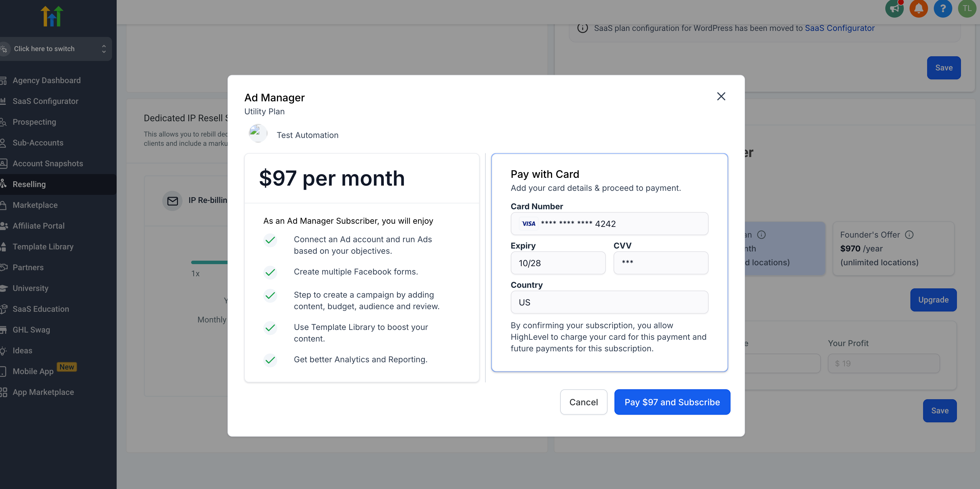This screenshot has width=980, height=489.
Task: Click the help question mark icon
Action: (x=942, y=8)
